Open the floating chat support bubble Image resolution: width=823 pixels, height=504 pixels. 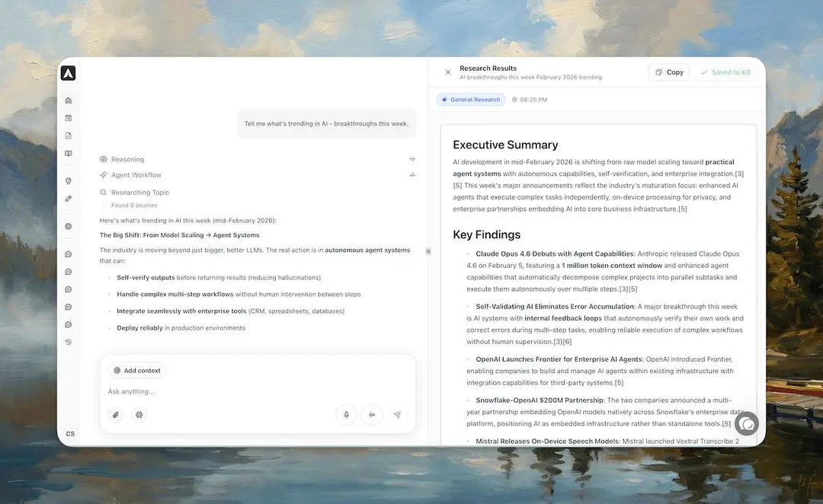click(746, 424)
